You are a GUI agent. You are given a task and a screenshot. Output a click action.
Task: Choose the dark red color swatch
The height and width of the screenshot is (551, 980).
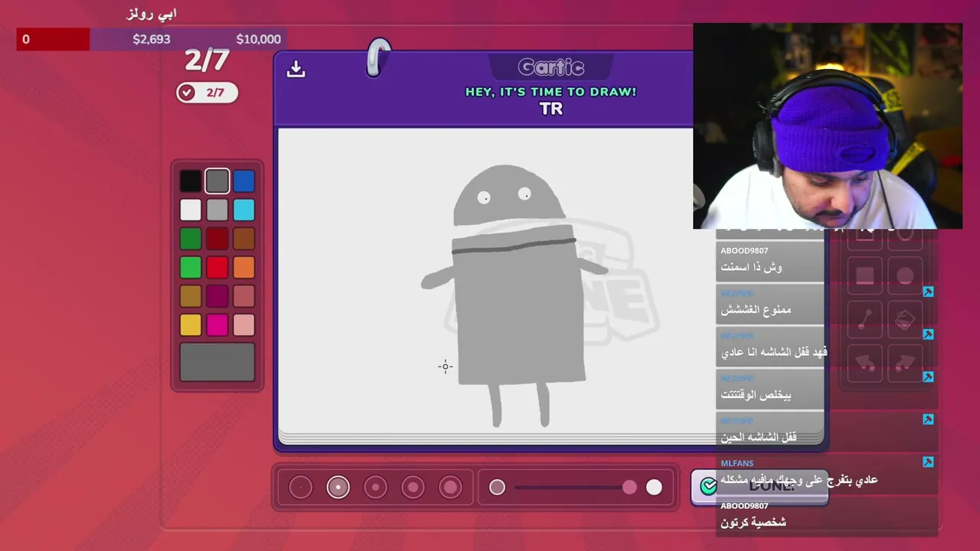pyautogui.click(x=217, y=239)
